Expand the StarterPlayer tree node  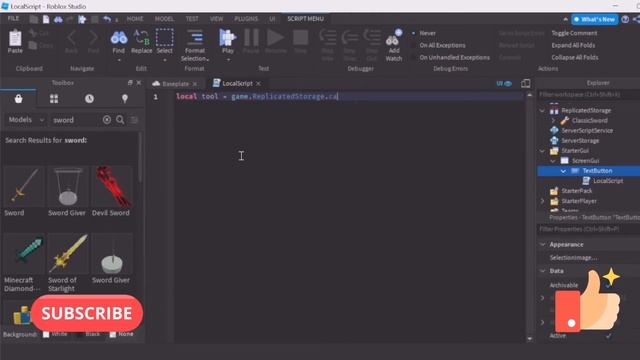click(542, 201)
